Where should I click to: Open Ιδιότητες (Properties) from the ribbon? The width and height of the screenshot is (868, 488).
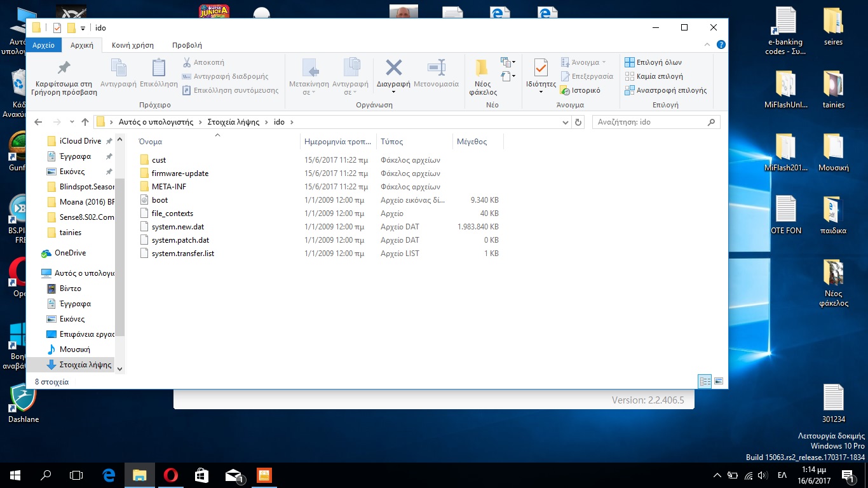coord(541,69)
